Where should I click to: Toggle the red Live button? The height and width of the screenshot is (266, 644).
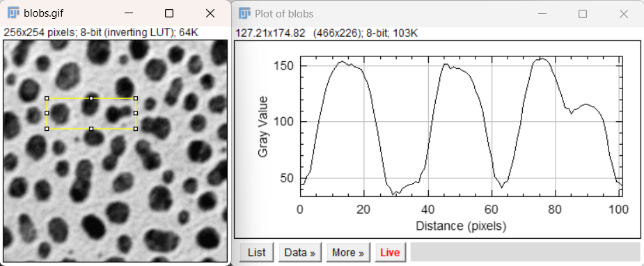pyautogui.click(x=390, y=252)
